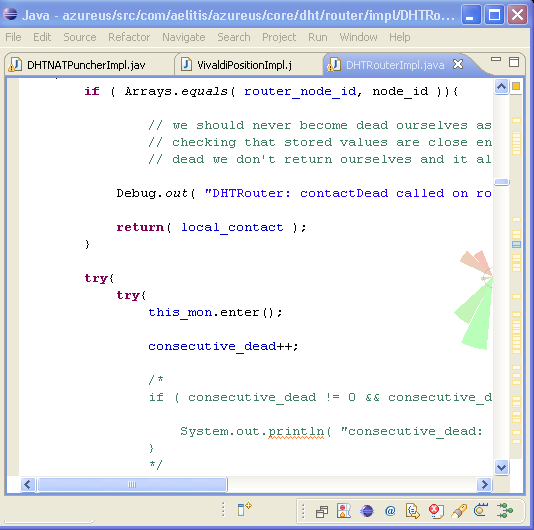Open the red error Problems fast view
Image resolution: width=534 pixels, height=530 pixels.
pos(436,511)
